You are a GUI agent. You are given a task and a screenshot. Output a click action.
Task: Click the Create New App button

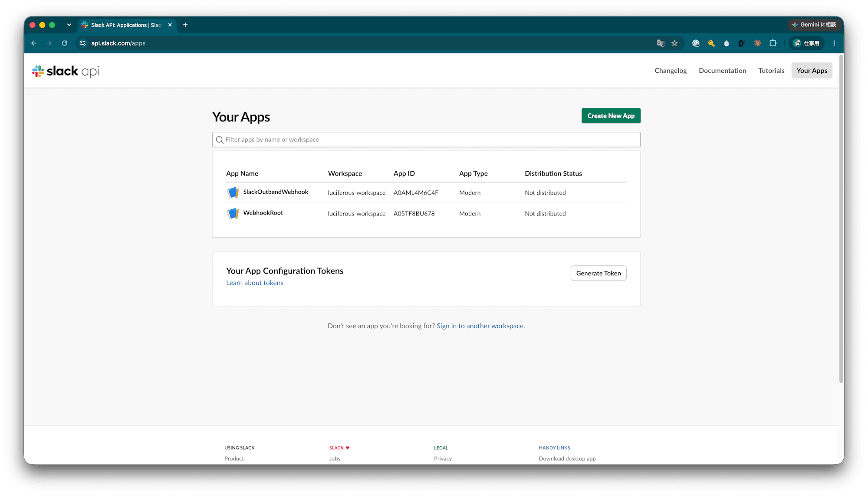[611, 116]
